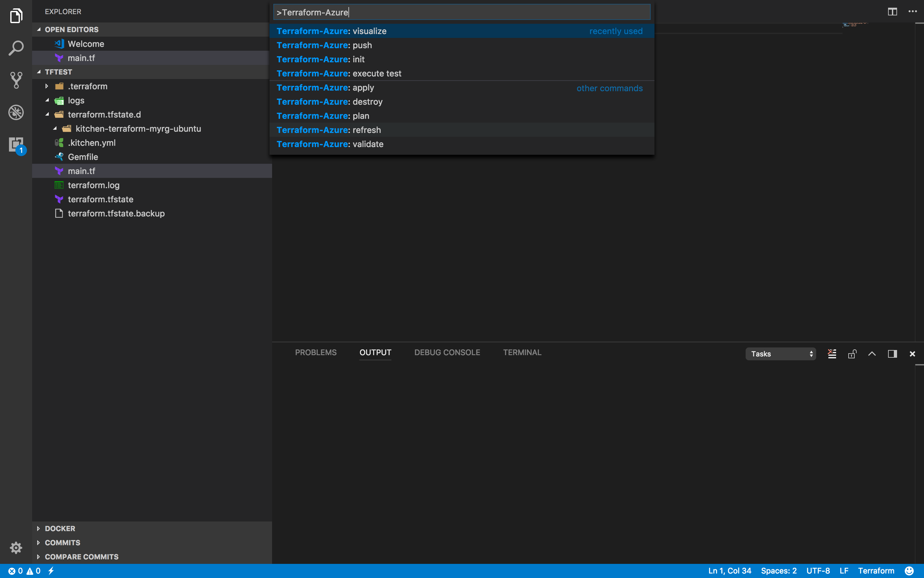Switch to the Terminal tab
Screen dimensions: 924x578
(522, 353)
